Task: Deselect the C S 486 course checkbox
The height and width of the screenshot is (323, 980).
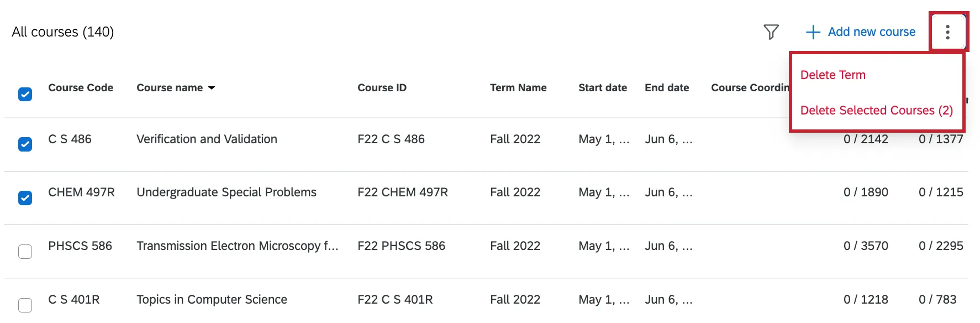Action: [x=25, y=144]
